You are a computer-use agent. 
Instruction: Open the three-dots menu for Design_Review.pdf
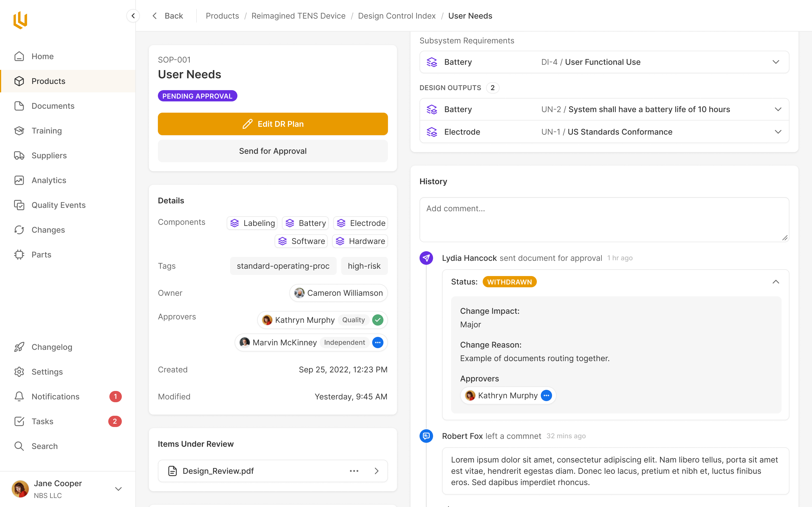click(354, 471)
